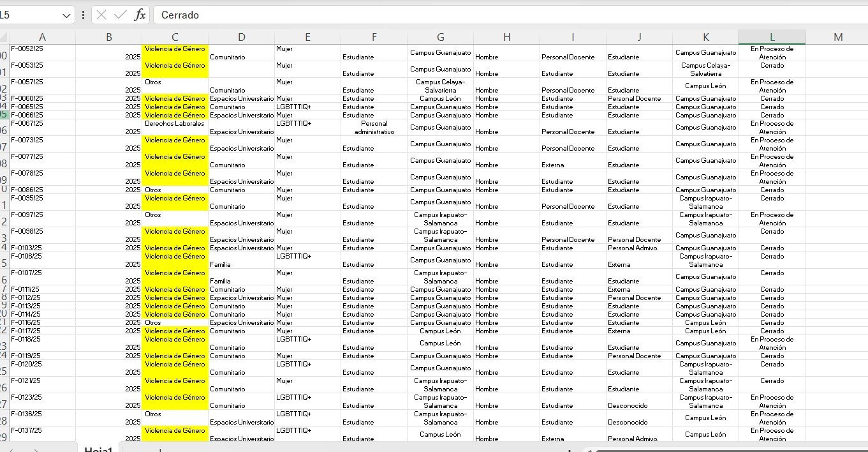Select cell F-0067/25

pos(42,127)
